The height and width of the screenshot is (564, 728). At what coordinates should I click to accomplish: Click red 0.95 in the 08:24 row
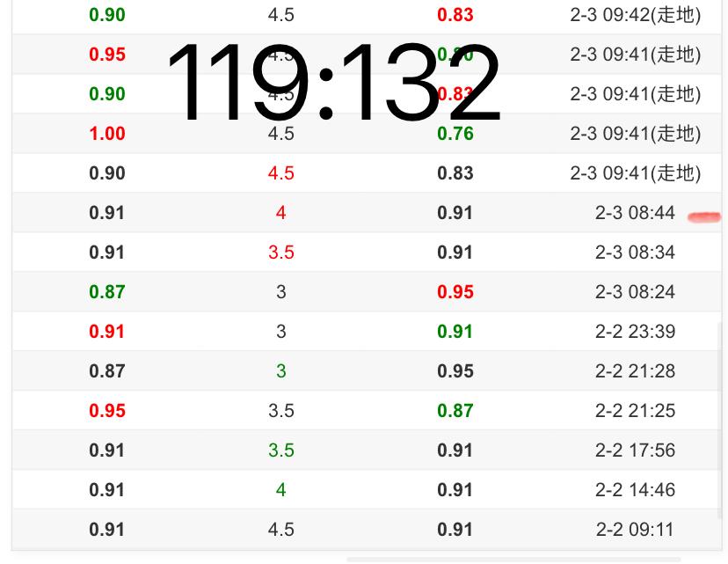(x=455, y=292)
